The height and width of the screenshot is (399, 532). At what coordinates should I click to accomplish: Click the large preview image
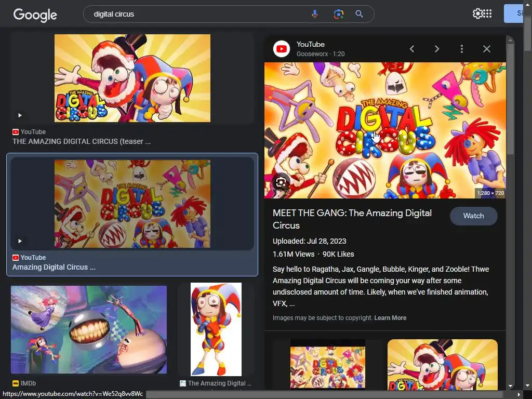(x=385, y=130)
